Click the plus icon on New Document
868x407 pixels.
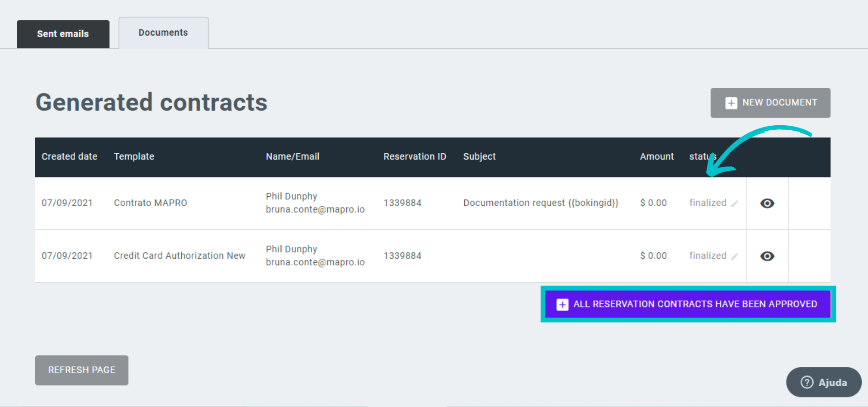731,103
